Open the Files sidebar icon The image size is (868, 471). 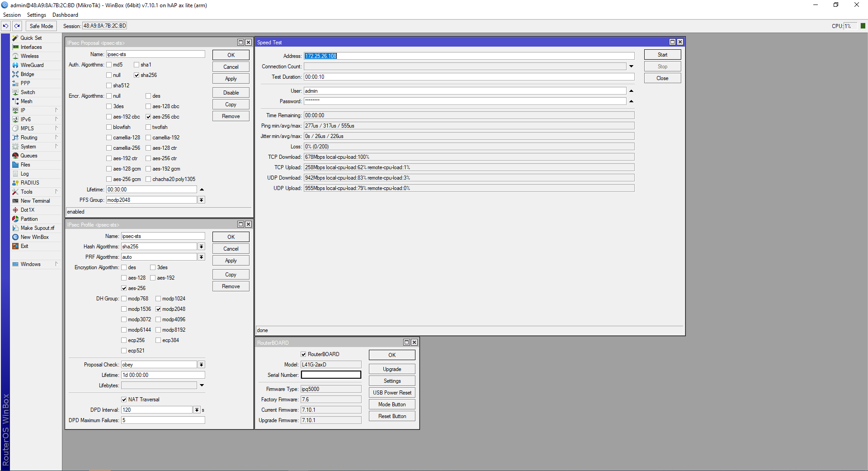tap(16, 165)
